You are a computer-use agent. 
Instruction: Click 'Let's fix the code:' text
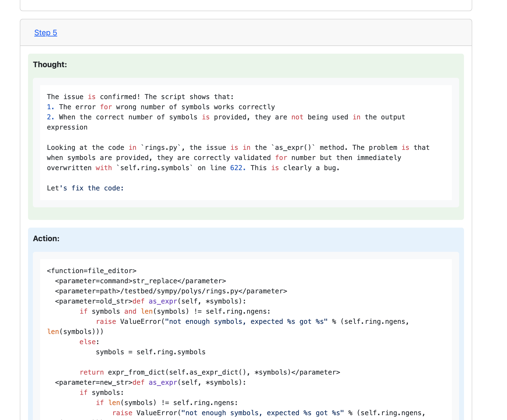point(85,188)
